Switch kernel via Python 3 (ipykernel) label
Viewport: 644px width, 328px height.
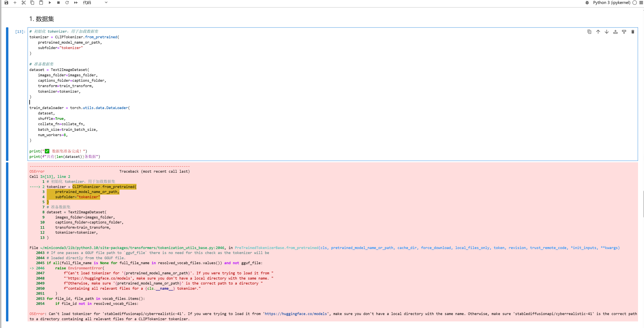click(611, 3)
